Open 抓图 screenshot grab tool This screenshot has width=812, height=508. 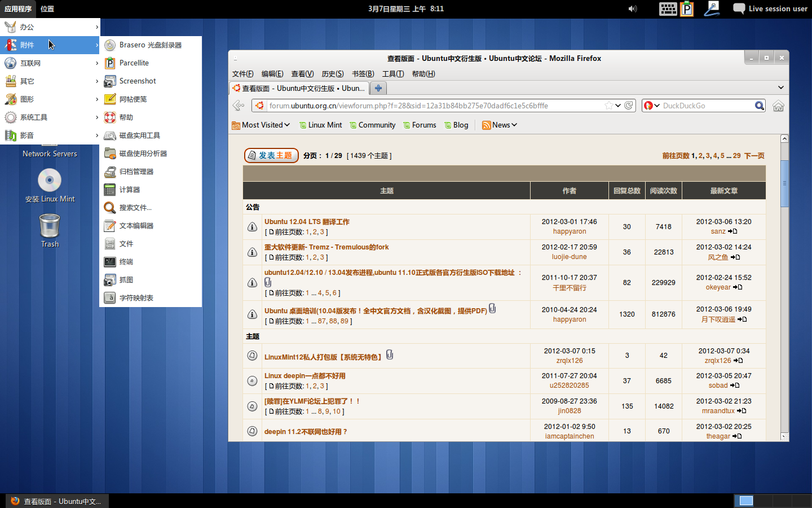pyautogui.click(x=151, y=280)
